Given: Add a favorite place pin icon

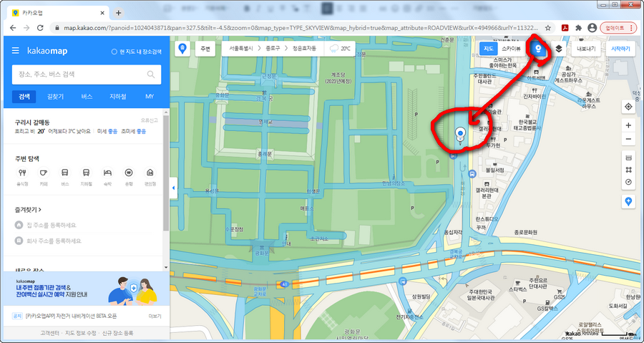Looking at the screenshot, I should coord(628,201).
